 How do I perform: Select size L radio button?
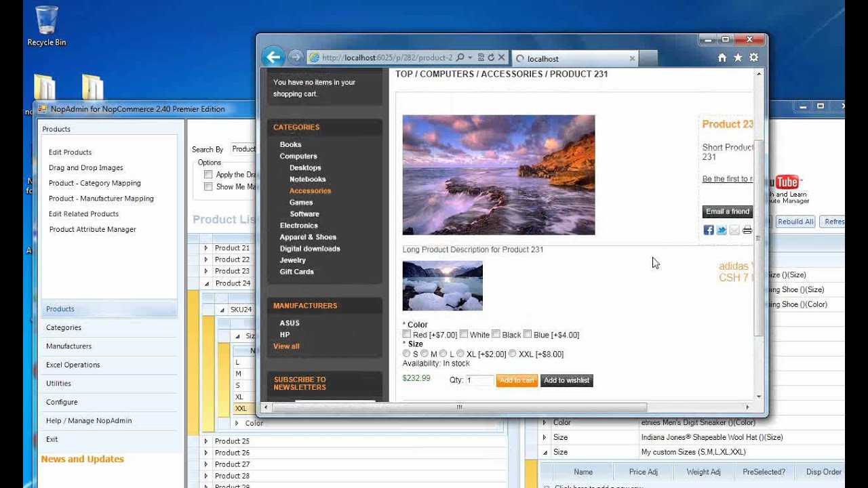[443, 353]
